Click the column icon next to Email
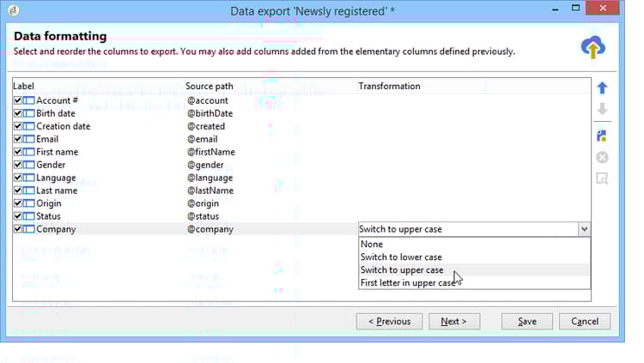This screenshot has height=363, width=644. coord(28,139)
